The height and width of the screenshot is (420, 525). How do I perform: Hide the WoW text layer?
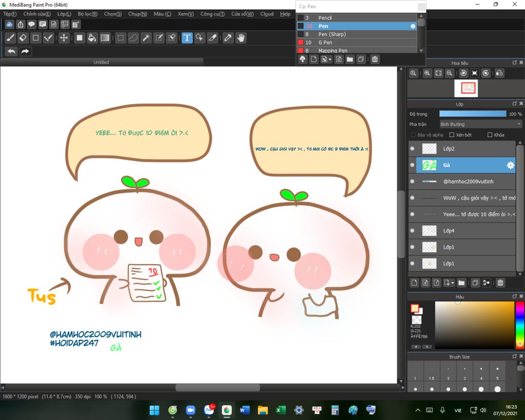pos(412,197)
